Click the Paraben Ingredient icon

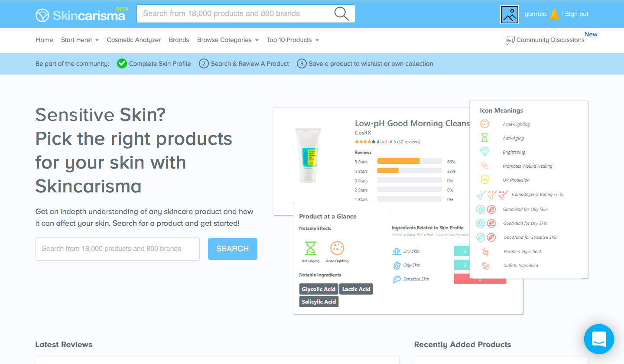pyautogui.click(x=485, y=251)
